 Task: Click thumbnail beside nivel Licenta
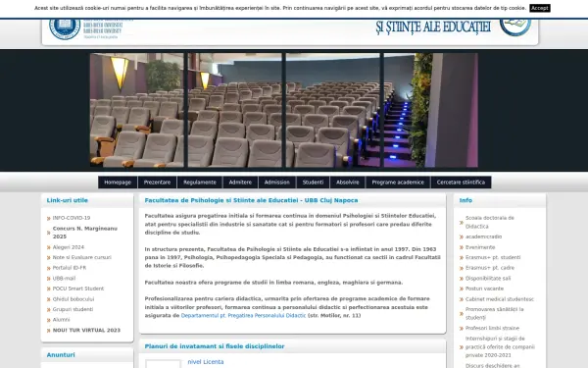coord(163,364)
